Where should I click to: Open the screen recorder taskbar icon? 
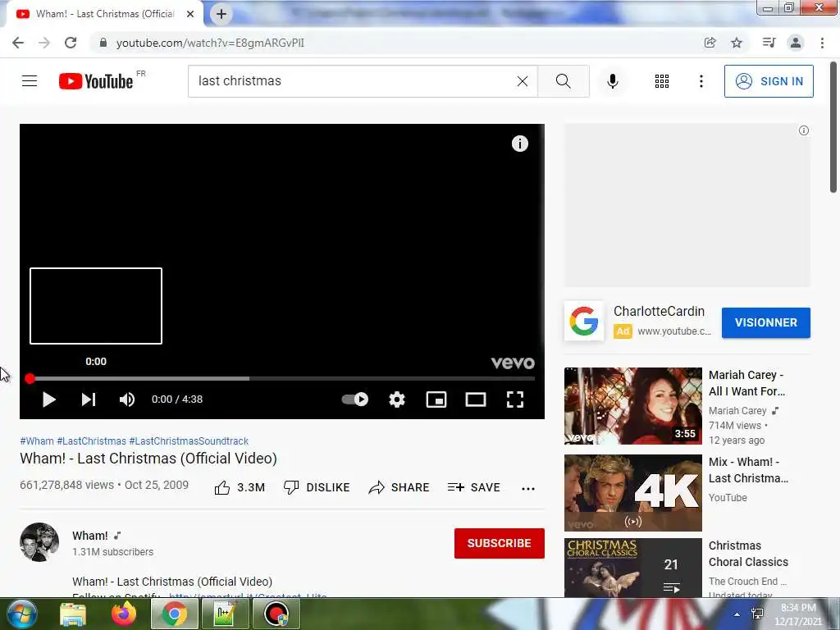(276, 614)
